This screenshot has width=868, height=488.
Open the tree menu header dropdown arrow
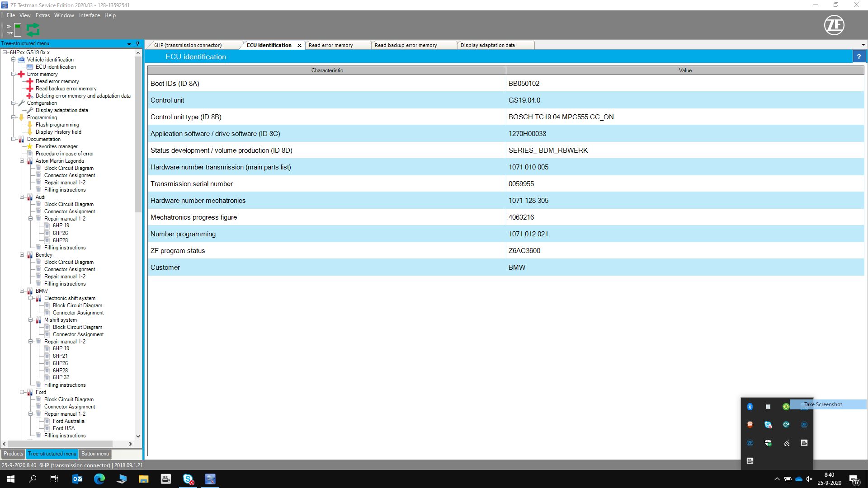click(x=129, y=44)
